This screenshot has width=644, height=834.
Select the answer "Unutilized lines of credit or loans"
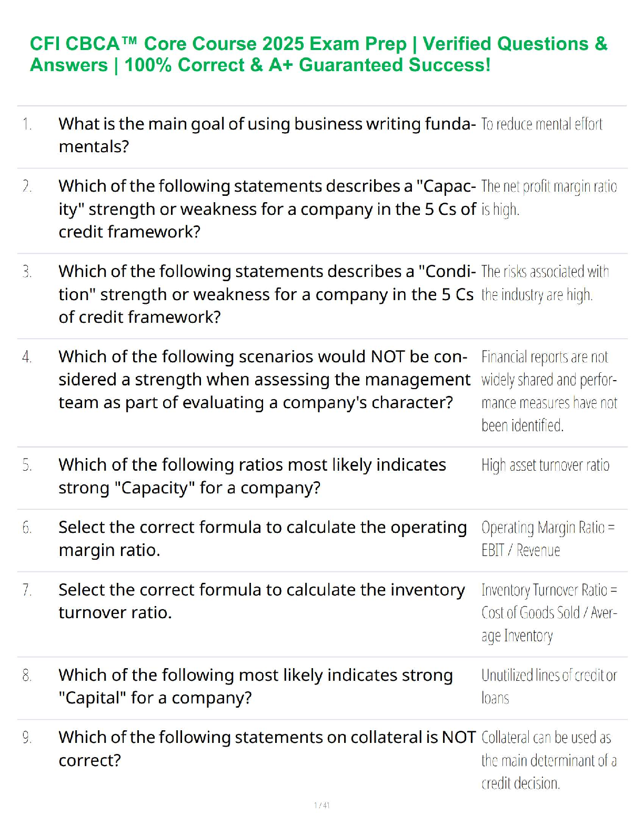tap(548, 687)
